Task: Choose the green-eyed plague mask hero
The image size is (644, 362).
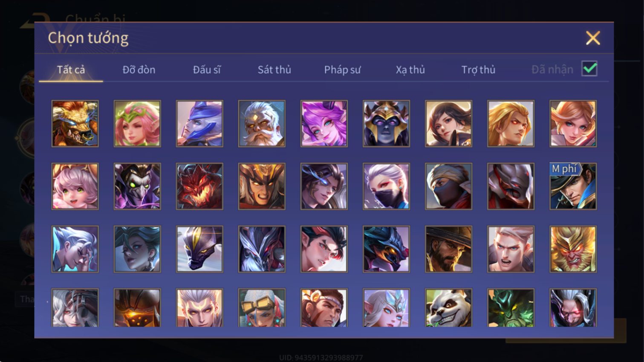Action: click(x=137, y=186)
